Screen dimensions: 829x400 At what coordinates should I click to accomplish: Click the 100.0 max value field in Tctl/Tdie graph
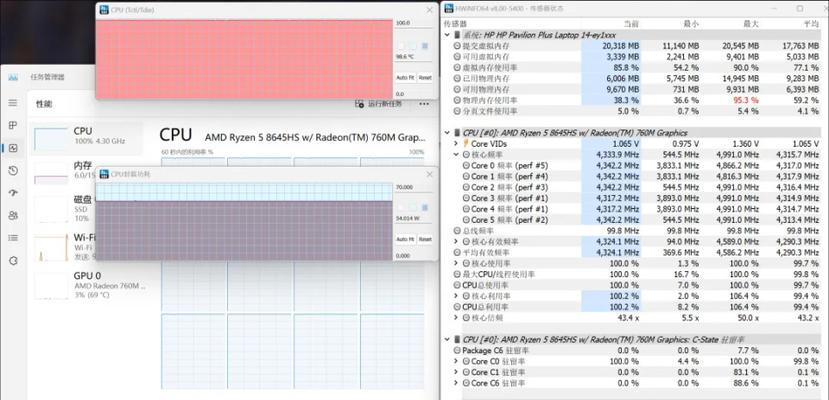pos(414,23)
